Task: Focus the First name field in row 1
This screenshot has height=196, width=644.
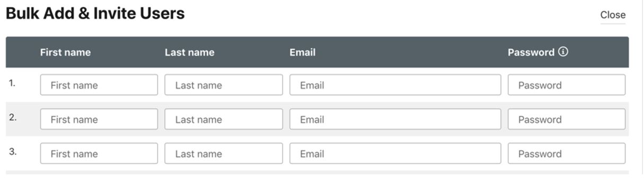Action: coord(99,85)
